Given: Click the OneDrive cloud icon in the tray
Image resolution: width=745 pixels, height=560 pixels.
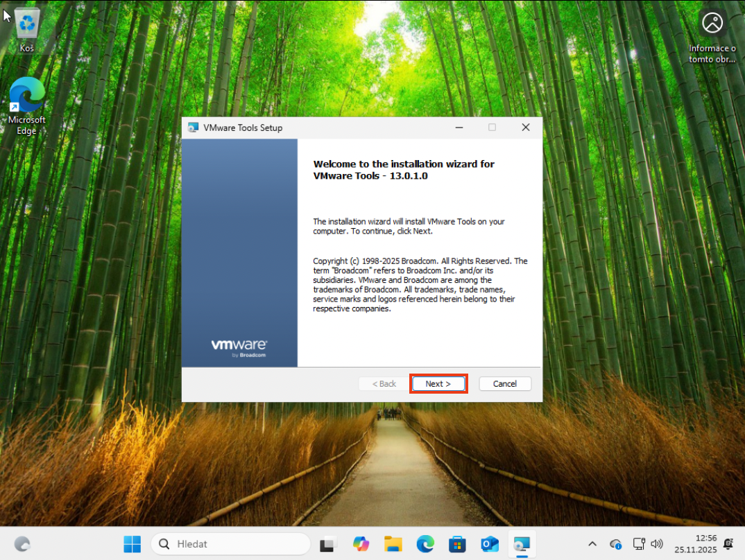Looking at the screenshot, I should (615, 544).
